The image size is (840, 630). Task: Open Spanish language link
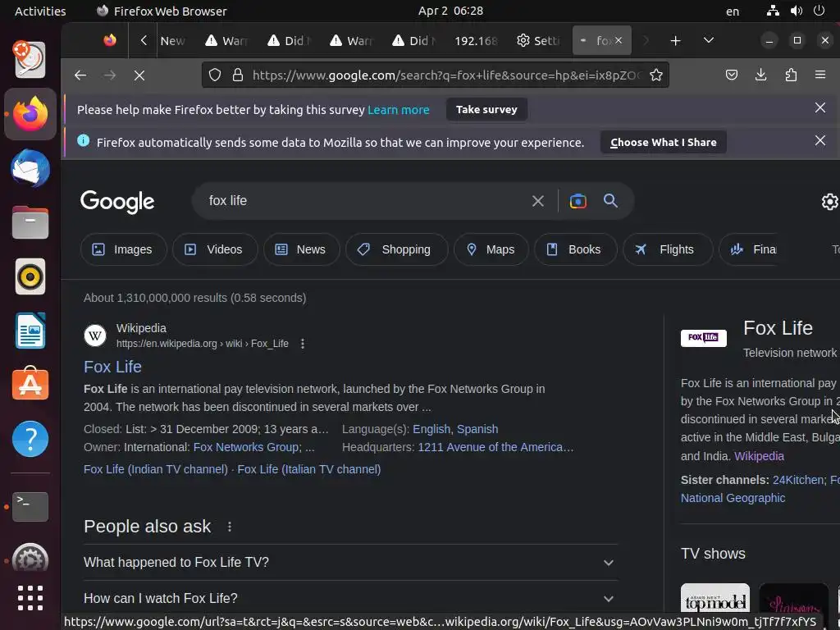point(477,429)
